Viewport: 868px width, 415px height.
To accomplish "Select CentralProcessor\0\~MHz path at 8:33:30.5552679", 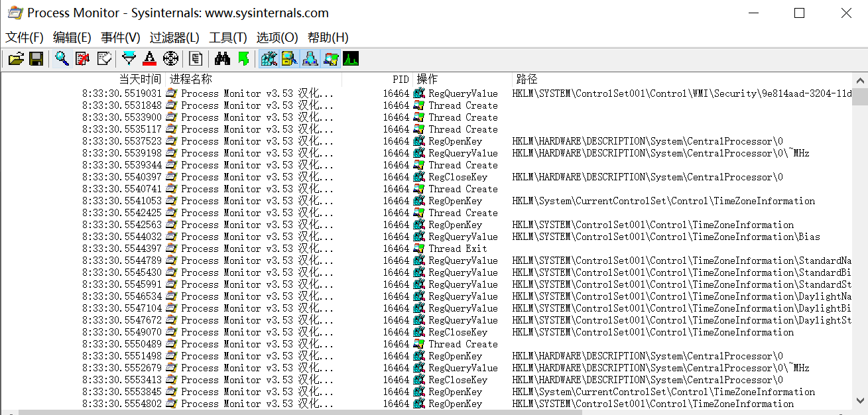I will pyautogui.click(x=661, y=368).
